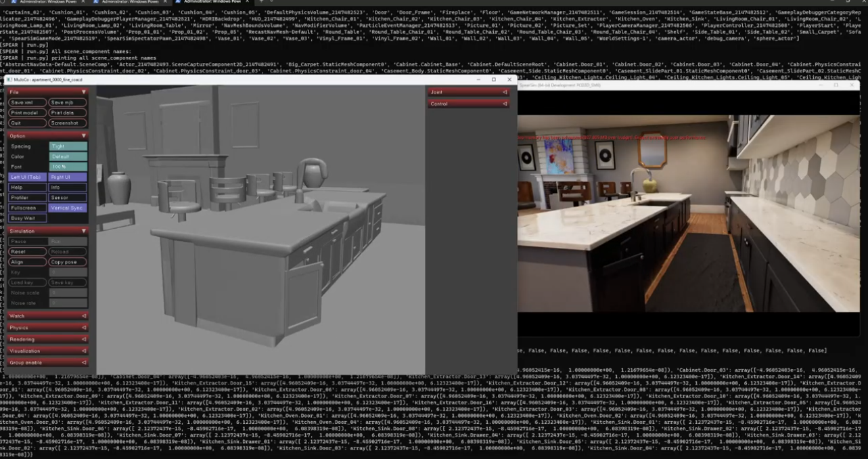
Task: Take a Screenshot from the File panel
Action: click(x=68, y=123)
